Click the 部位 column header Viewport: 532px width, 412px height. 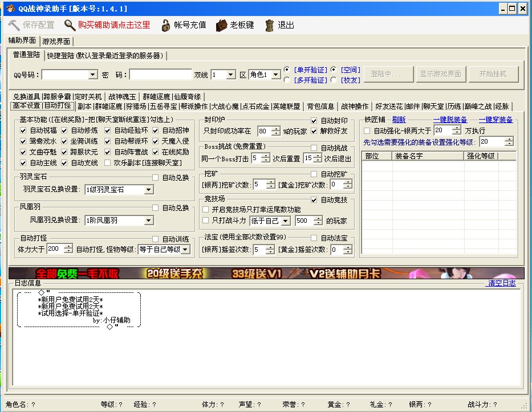tap(377, 156)
